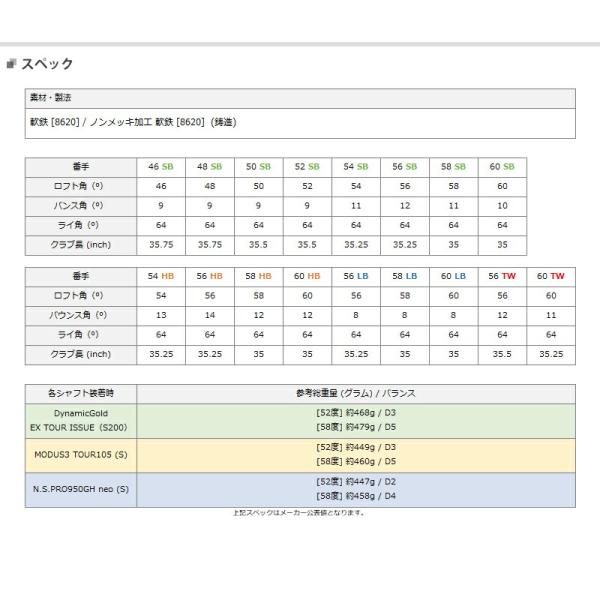Select the 60 LB column header
The height and width of the screenshot is (600, 600).
click(x=454, y=275)
